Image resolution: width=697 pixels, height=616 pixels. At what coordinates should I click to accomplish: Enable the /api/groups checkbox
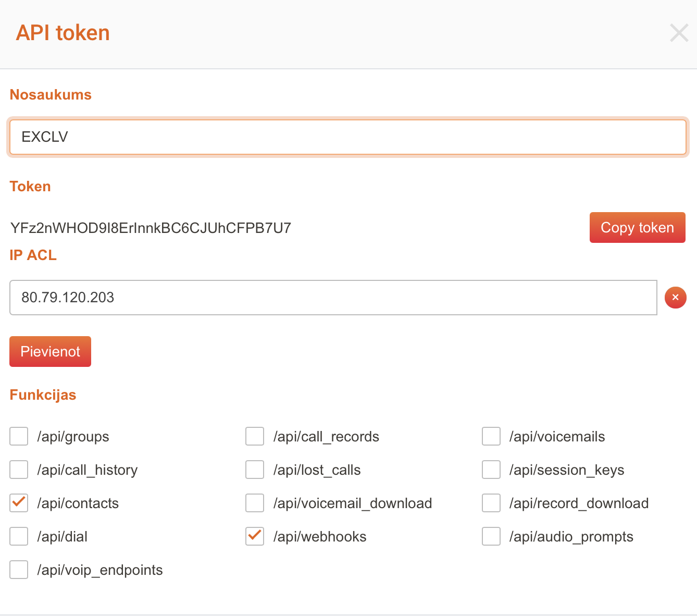pyautogui.click(x=19, y=437)
